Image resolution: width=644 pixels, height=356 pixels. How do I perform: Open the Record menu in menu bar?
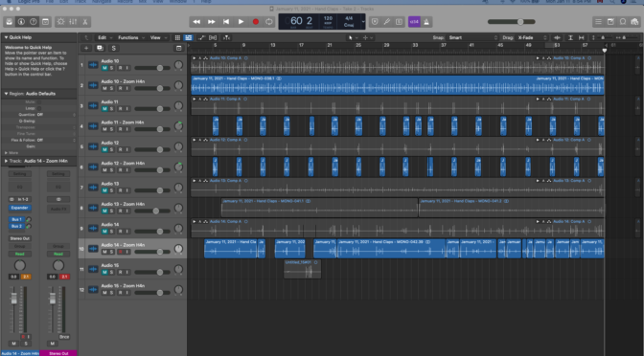(x=125, y=2)
